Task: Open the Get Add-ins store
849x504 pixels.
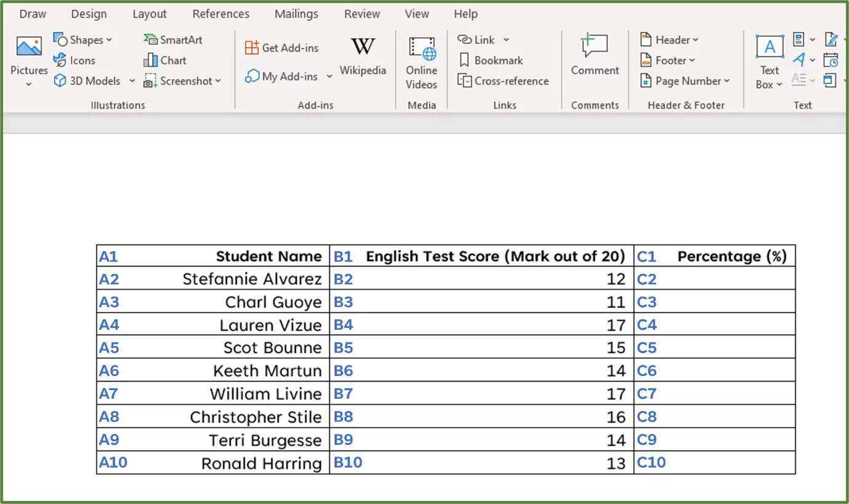Action: (x=282, y=47)
